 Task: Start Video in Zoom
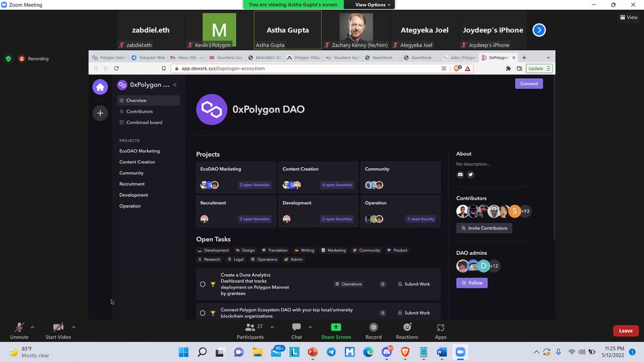click(x=58, y=331)
